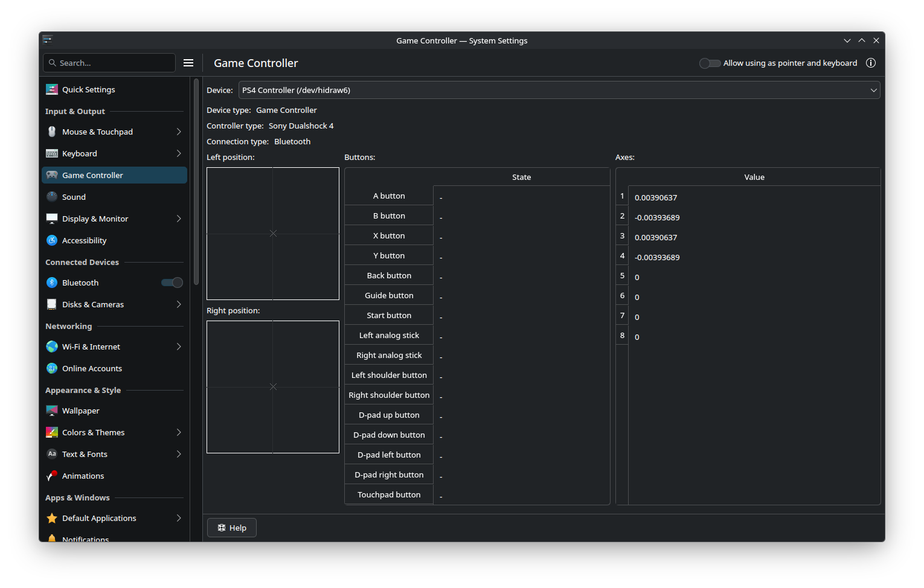Expand Wi-Fi & Internet chevron
Image resolution: width=924 pixels, height=588 pixels.
click(x=179, y=347)
